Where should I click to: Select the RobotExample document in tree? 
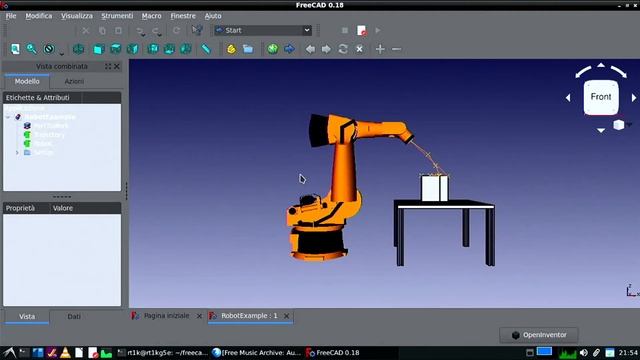click(50, 117)
